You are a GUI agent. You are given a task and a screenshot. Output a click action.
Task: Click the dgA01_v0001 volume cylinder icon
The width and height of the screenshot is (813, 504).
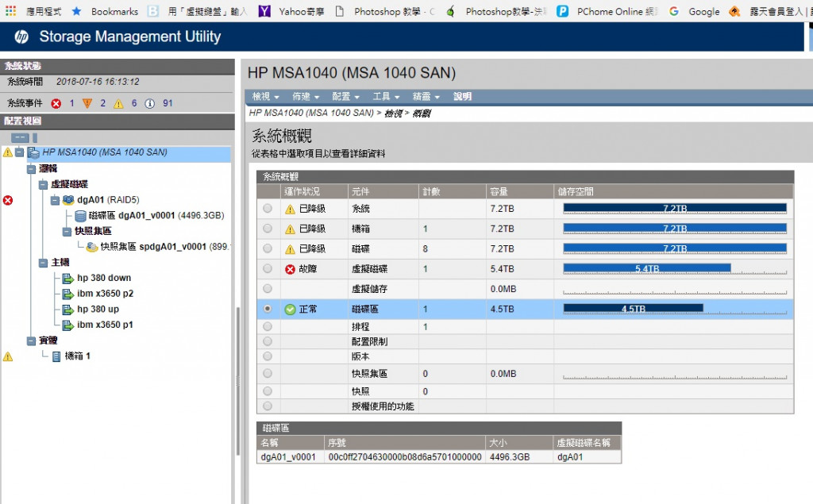point(80,216)
